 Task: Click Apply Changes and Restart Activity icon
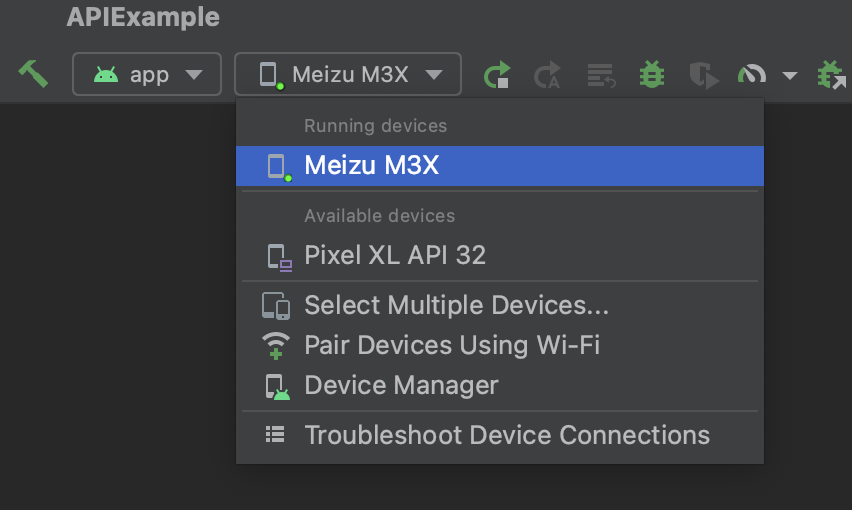coord(547,74)
